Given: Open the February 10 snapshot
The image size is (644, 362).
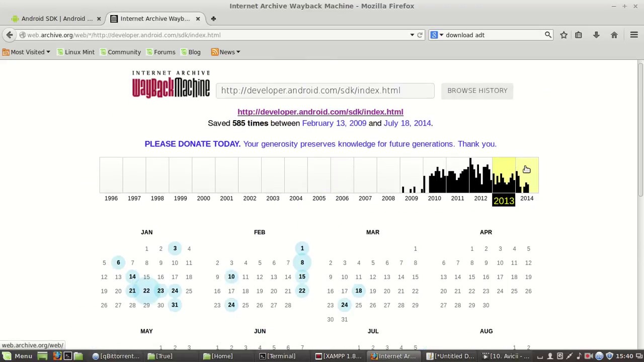Looking at the screenshot, I should click(231, 277).
